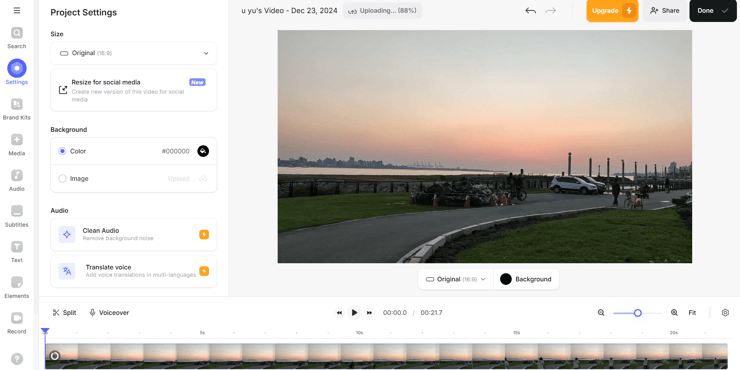This screenshot has height=370, width=740.
Task: Open Media panel in the sidebar
Action: 17,145
